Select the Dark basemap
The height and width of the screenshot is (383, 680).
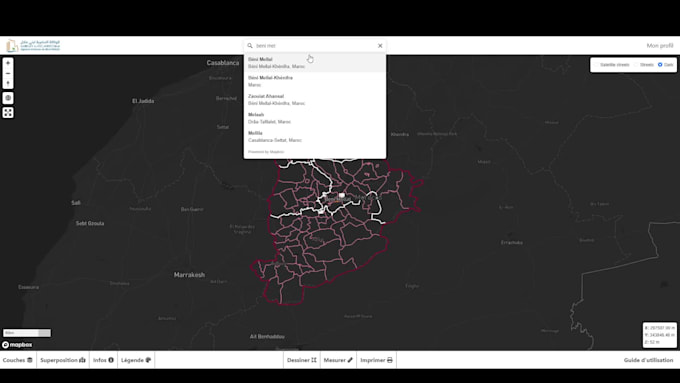[x=665, y=65]
